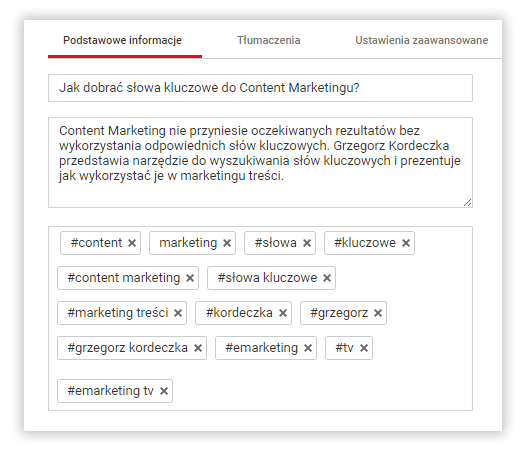
Task: Remove the #content tag
Action: tap(132, 243)
